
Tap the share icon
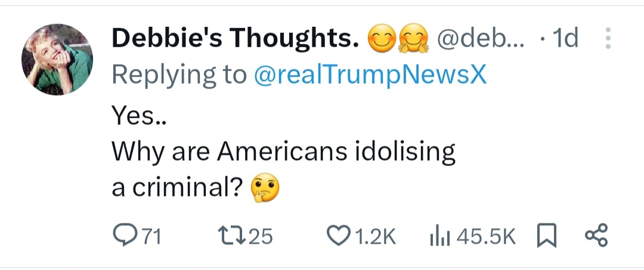pos(596,236)
